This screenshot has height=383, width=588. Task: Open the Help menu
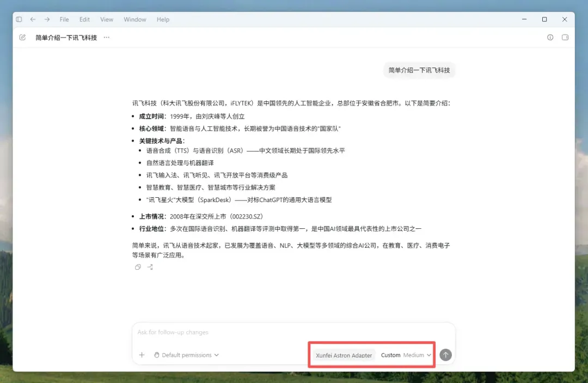click(163, 20)
